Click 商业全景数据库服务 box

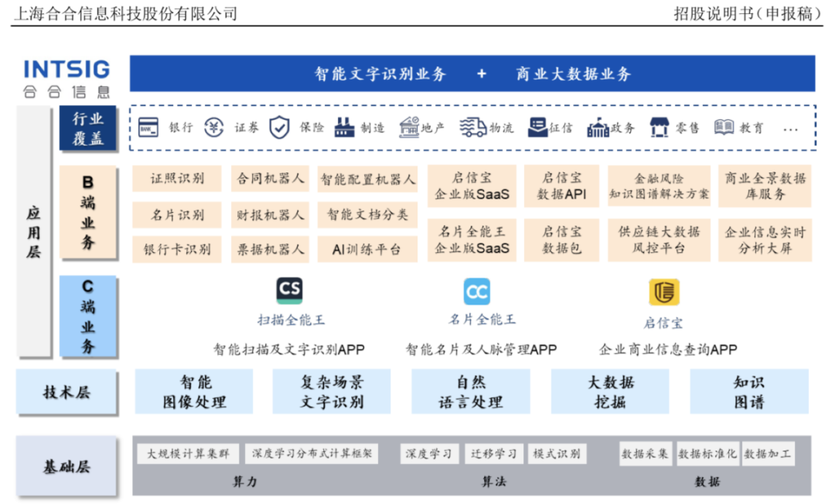click(x=765, y=186)
